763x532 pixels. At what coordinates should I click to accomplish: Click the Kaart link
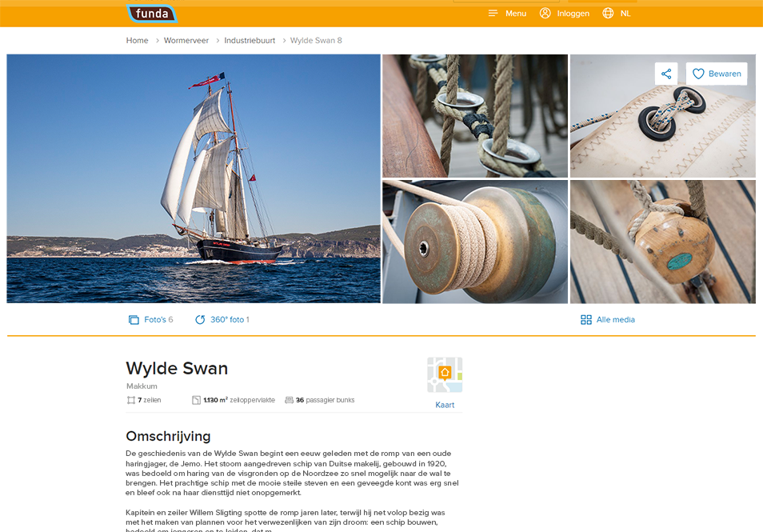tap(445, 405)
